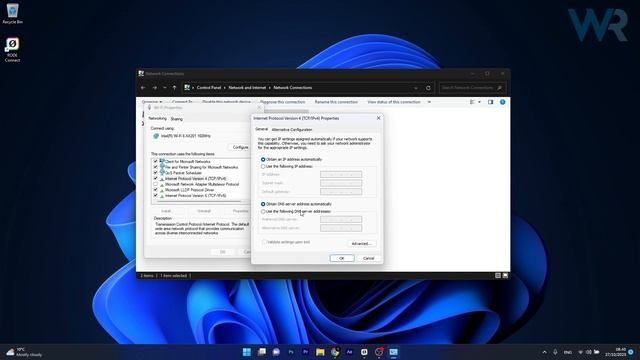Image resolution: width=640 pixels, height=360 pixels.
Task: Open the Recycle Bin desktop icon
Action: point(12,14)
